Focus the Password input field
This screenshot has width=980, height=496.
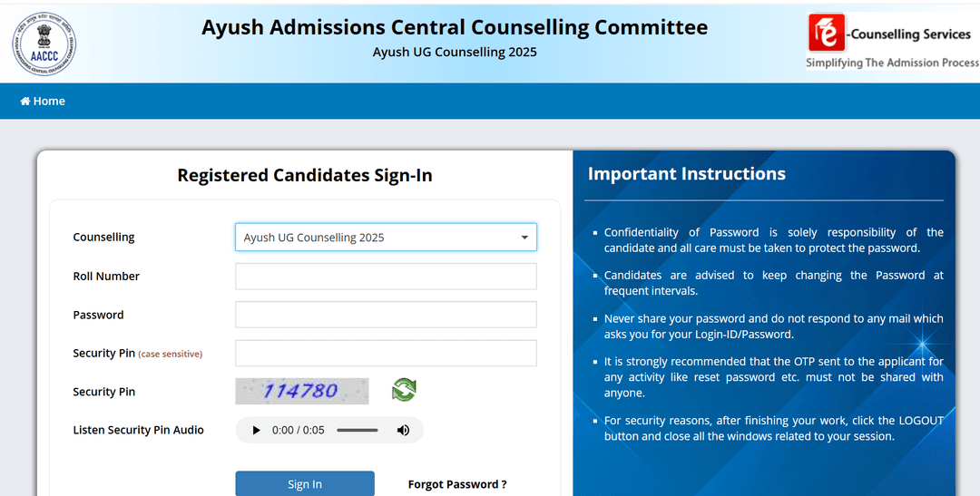click(x=386, y=315)
